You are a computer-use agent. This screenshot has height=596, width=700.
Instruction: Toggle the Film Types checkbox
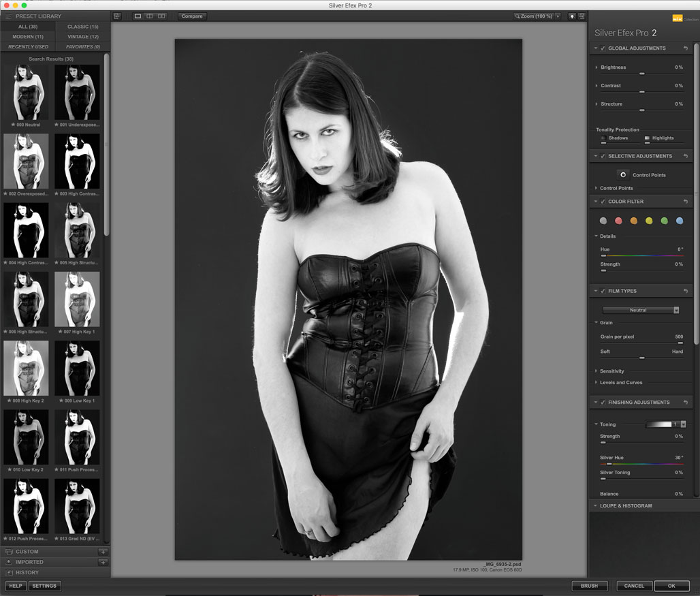603,292
